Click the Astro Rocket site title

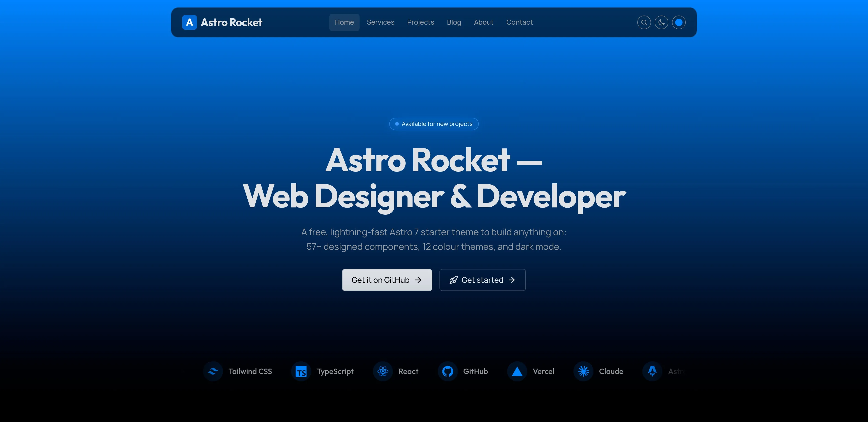[231, 22]
